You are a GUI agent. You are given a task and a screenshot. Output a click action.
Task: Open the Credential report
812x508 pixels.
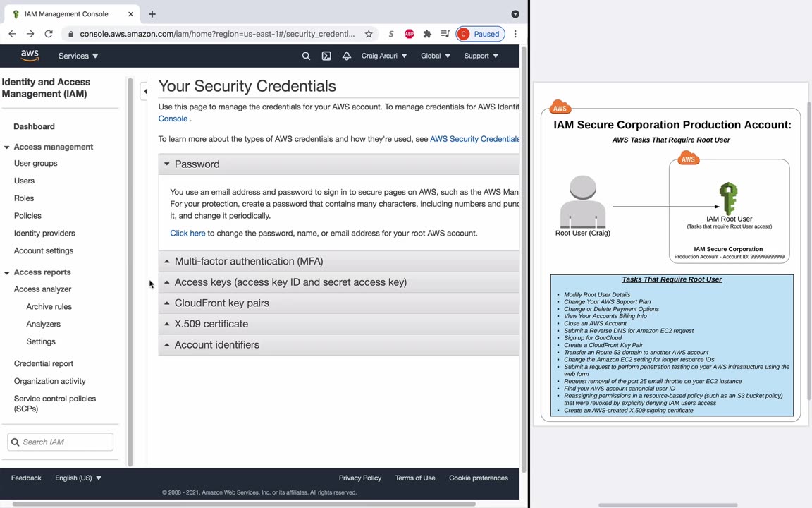click(x=44, y=364)
